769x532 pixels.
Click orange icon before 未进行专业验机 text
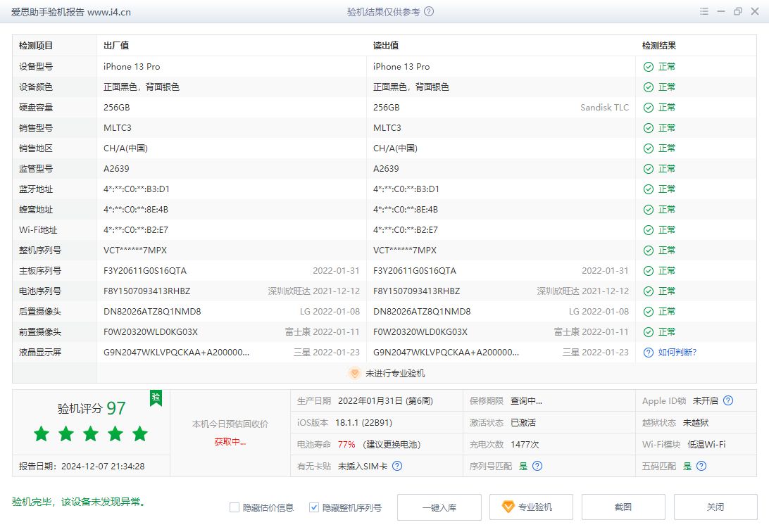coord(355,374)
